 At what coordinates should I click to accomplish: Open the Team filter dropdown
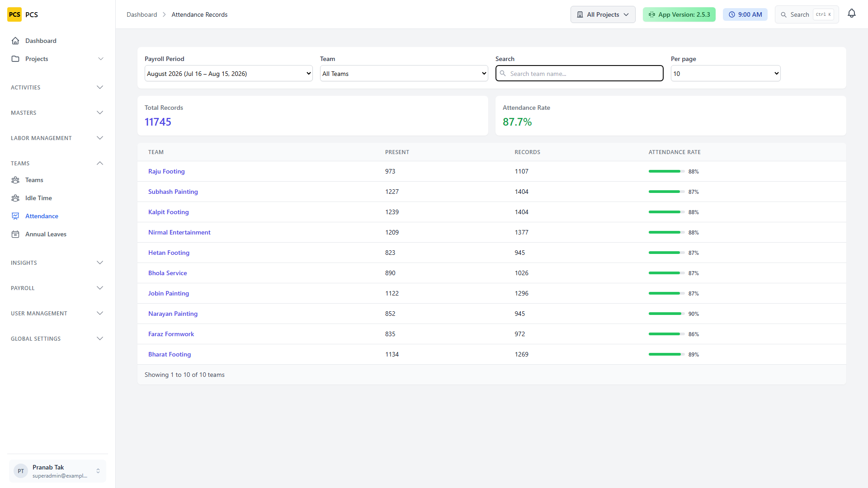coord(404,74)
